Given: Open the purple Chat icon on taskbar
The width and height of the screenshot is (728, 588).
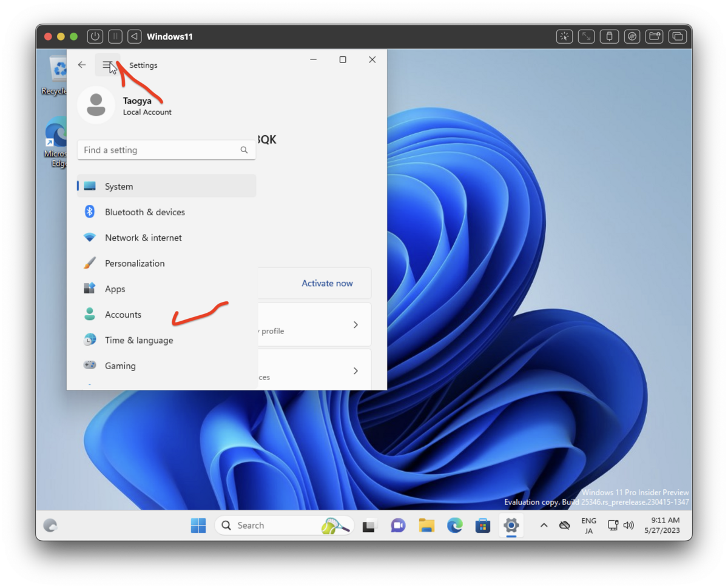Looking at the screenshot, I should [x=398, y=526].
